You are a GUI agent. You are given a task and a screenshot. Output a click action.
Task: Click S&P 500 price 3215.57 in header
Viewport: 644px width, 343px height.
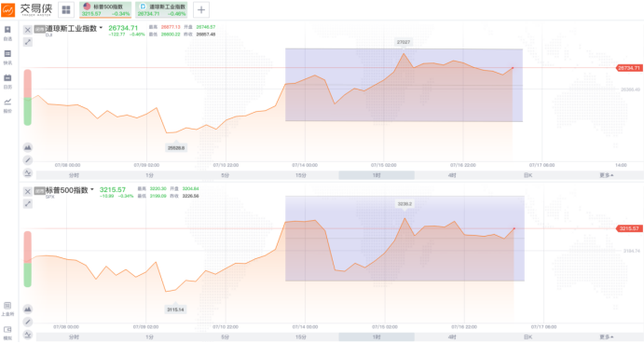(113, 190)
